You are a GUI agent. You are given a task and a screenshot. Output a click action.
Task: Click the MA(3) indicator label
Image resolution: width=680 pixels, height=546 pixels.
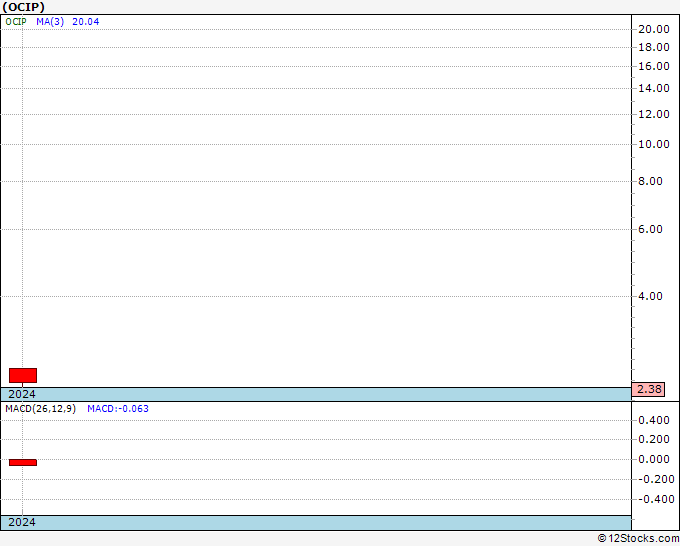[50, 22]
